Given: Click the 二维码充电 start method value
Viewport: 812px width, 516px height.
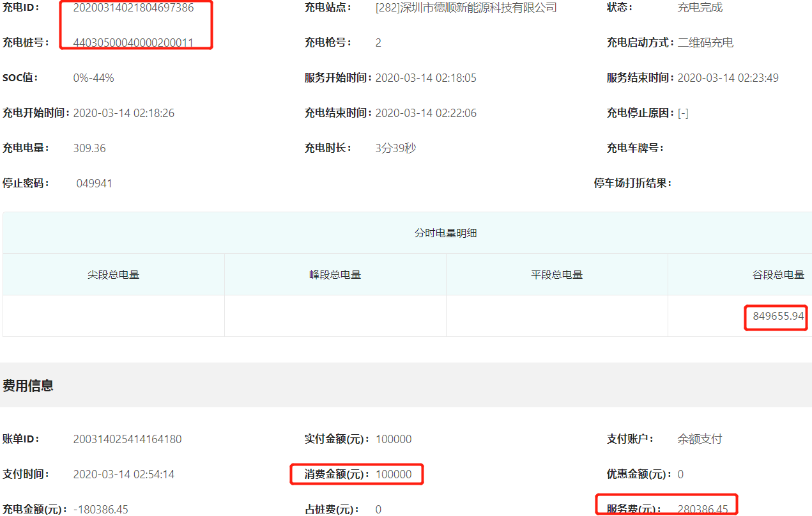Looking at the screenshot, I should [705, 43].
